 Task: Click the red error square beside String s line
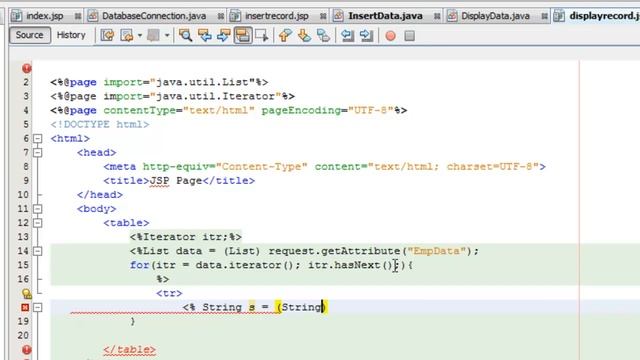(25, 307)
